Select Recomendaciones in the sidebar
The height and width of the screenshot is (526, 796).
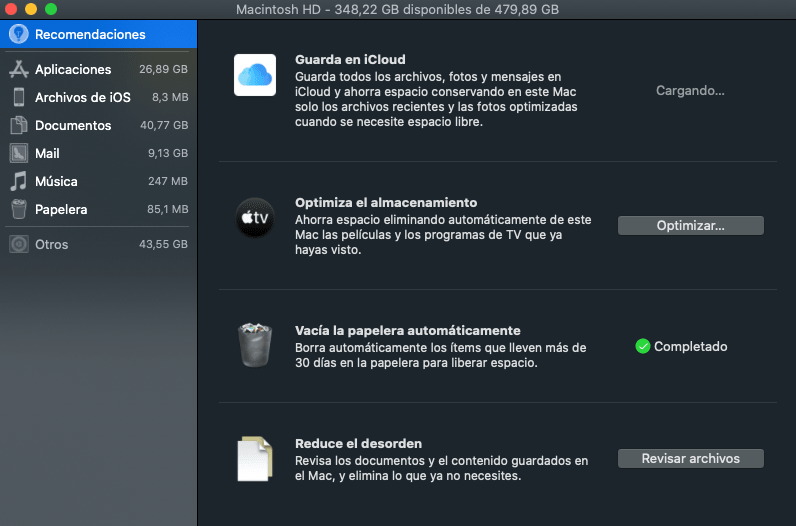pyautogui.click(x=98, y=34)
